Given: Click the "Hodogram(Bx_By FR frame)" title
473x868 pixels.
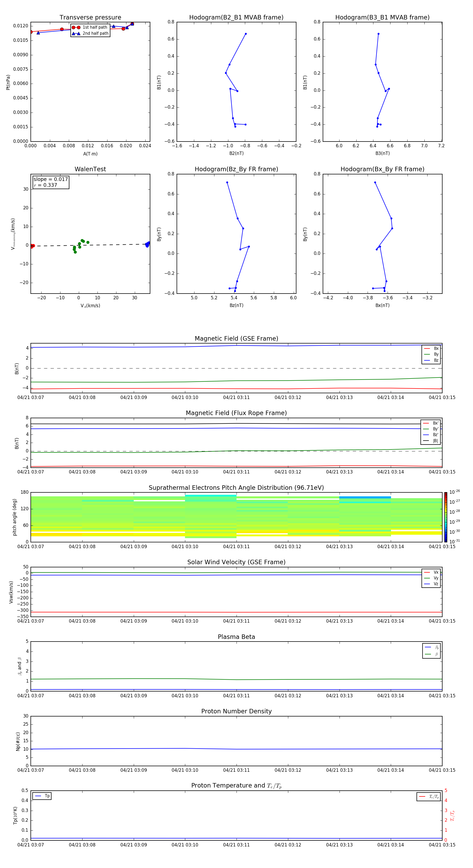Looking at the screenshot, I should [382, 169].
